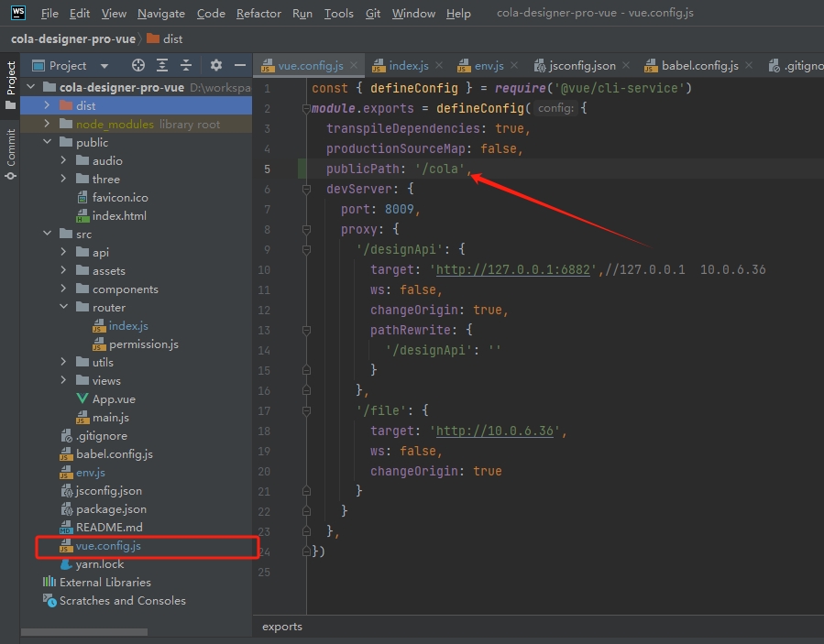824x644 pixels.
Task: Collapse the src folder
Action: pyautogui.click(x=47, y=234)
